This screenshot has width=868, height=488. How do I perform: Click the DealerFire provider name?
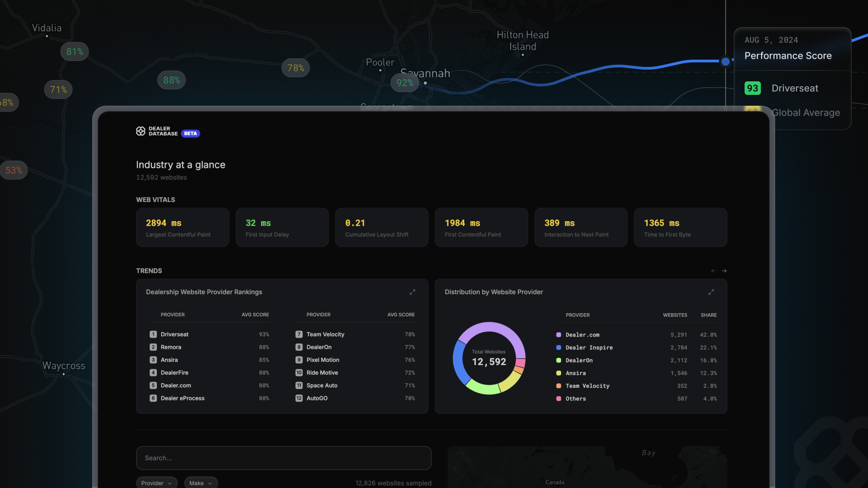point(175,373)
